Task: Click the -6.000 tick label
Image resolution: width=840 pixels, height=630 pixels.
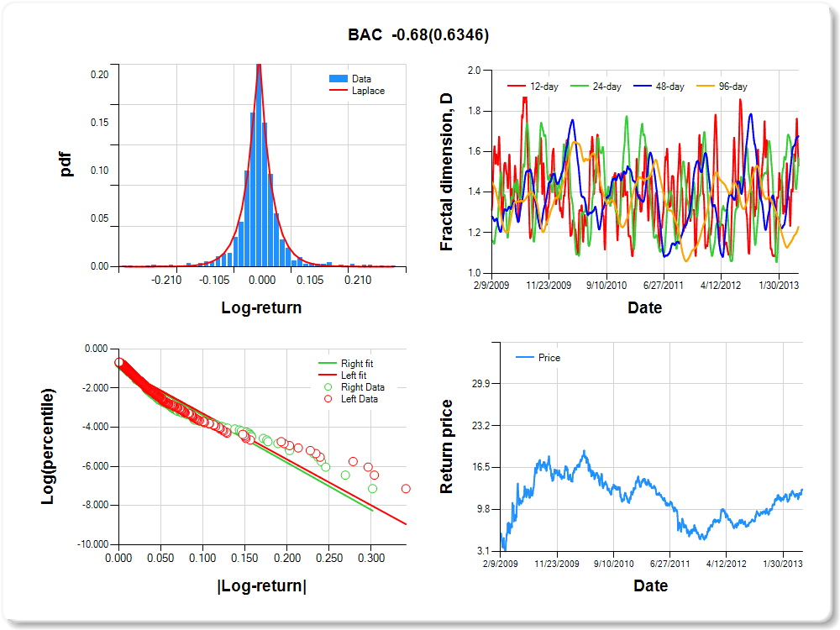Action: coord(96,466)
